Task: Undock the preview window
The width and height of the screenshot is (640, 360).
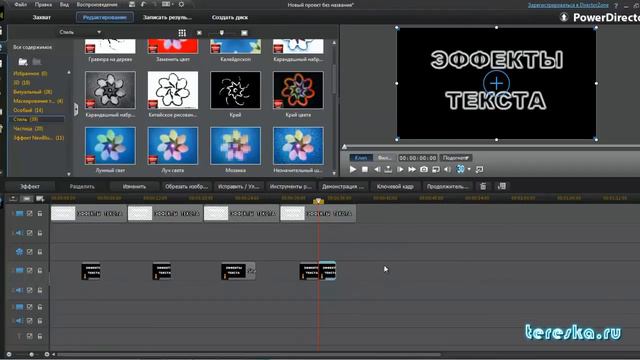Action: point(480,169)
